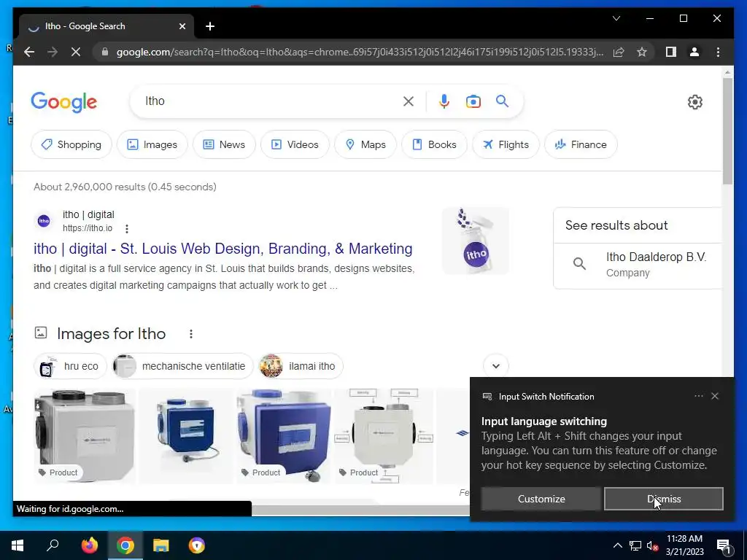Open Chrome tab search chevron
Image resolution: width=747 pixels, height=560 pixels.
pos(616,18)
